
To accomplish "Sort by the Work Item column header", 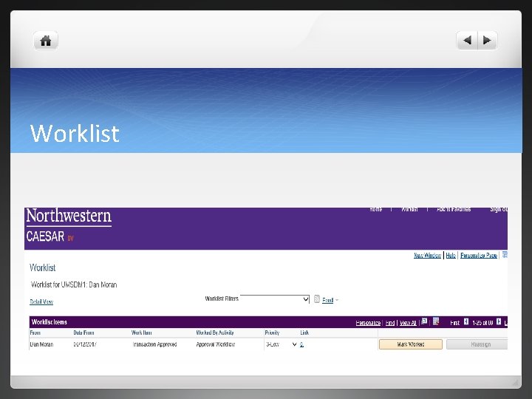I will [141, 332].
